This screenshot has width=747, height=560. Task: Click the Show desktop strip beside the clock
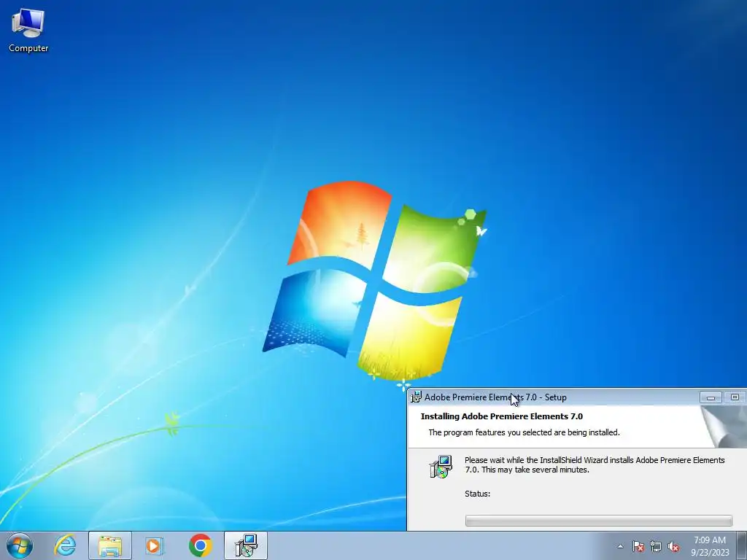coord(742,545)
